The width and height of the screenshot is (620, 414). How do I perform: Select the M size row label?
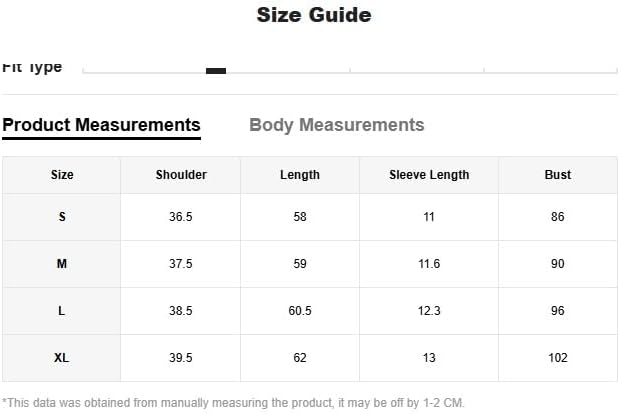(x=62, y=264)
